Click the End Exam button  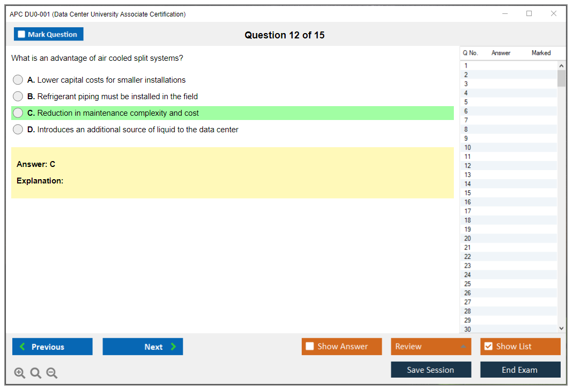pos(520,370)
